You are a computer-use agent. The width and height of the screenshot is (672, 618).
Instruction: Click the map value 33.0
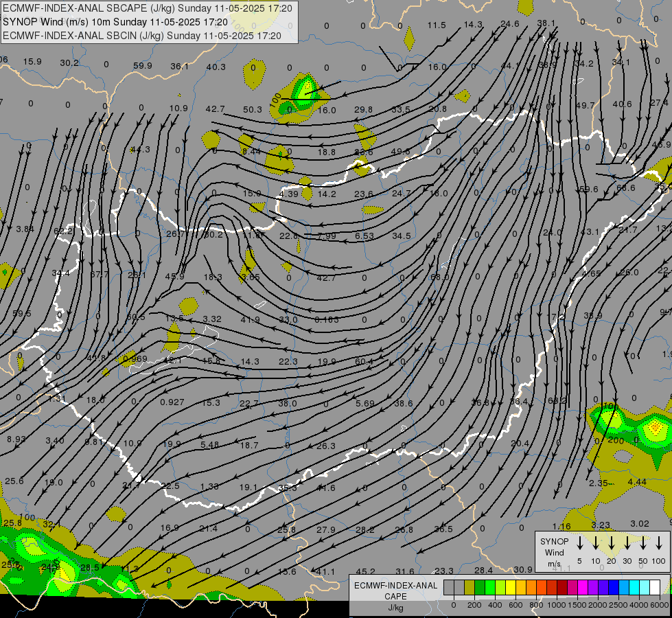pyautogui.click(x=288, y=319)
